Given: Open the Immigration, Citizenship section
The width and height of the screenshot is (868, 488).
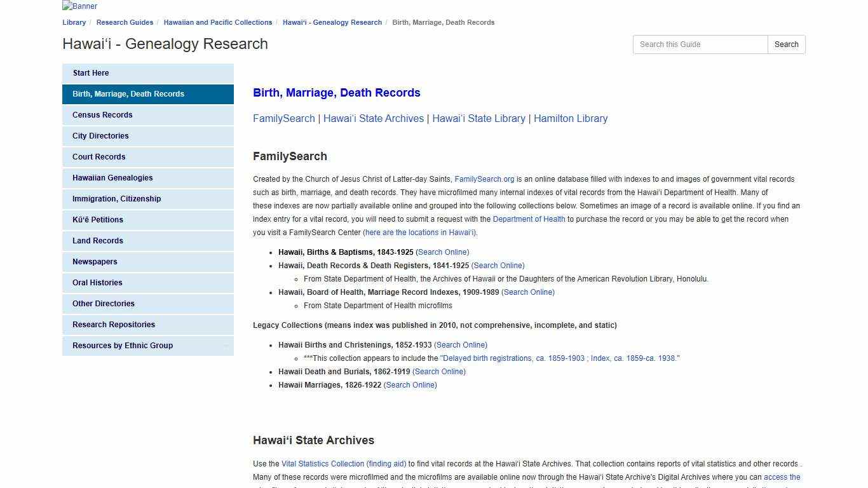Looking at the screenshot, I should click(x=116, y=199).
